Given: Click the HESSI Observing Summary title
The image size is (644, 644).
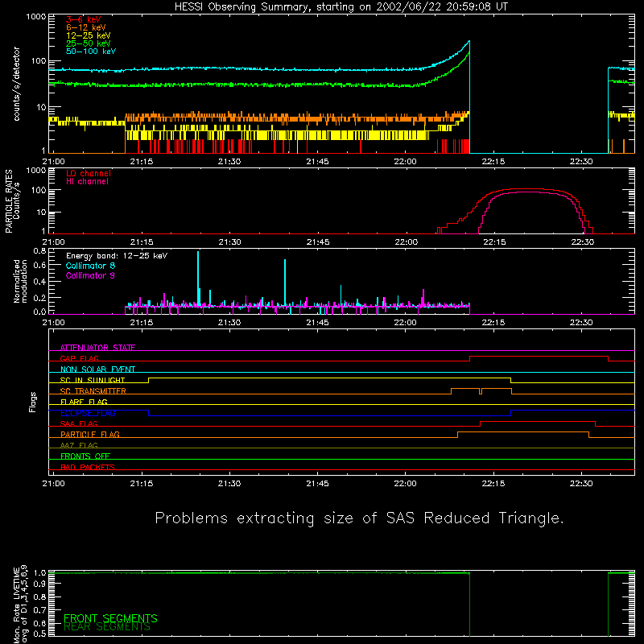Looking at the screenshot, I should click(341, 7).
